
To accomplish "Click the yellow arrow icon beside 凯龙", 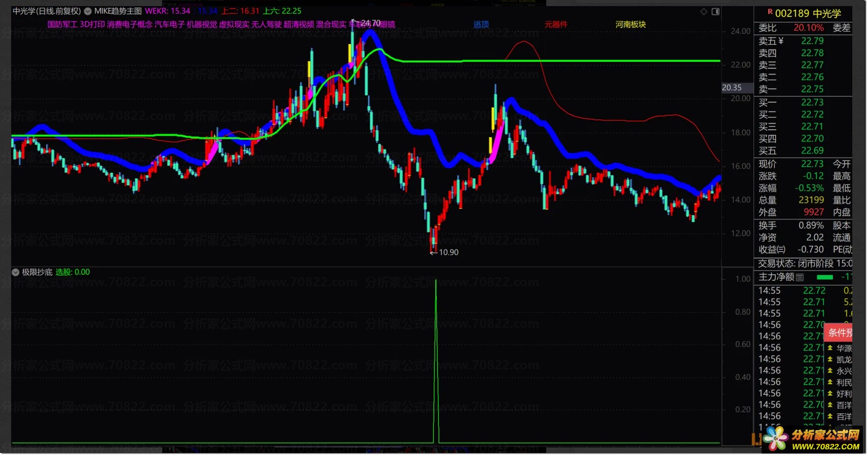I will tap(830, 359).
